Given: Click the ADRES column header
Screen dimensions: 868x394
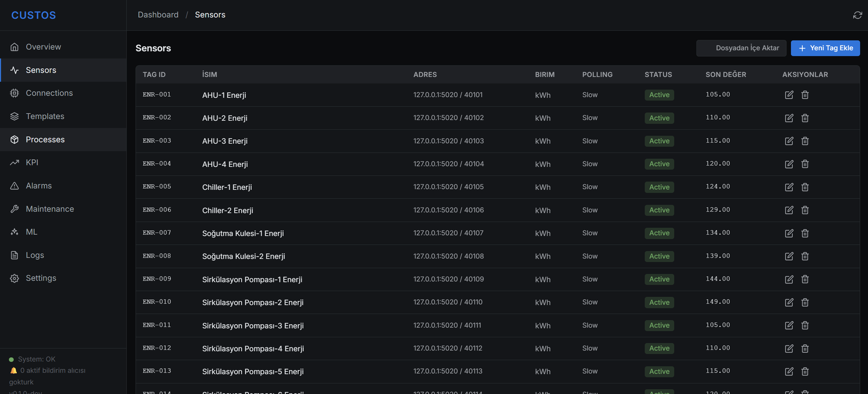Looking at the screenshot, I should coord(425,75).
